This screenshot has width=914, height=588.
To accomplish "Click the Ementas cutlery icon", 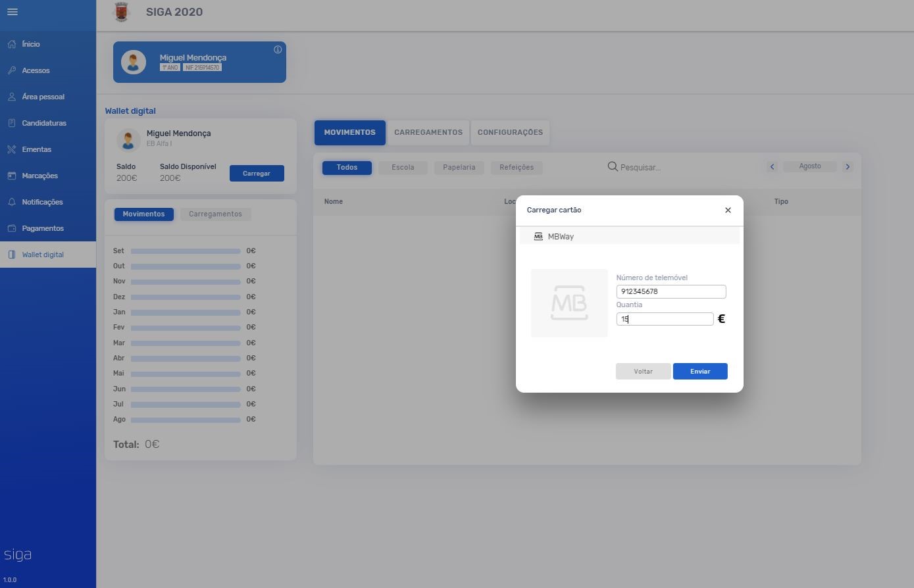I will (11, 149).
